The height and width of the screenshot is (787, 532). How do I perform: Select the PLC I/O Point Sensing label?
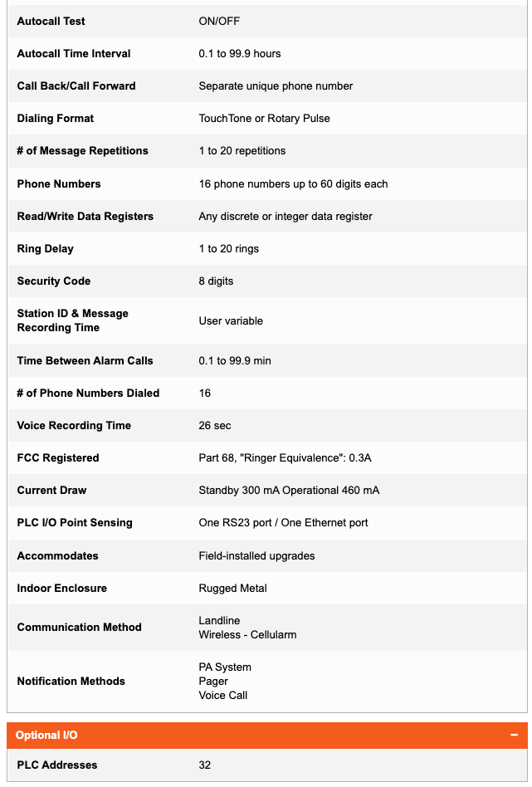tap(75, 522)
